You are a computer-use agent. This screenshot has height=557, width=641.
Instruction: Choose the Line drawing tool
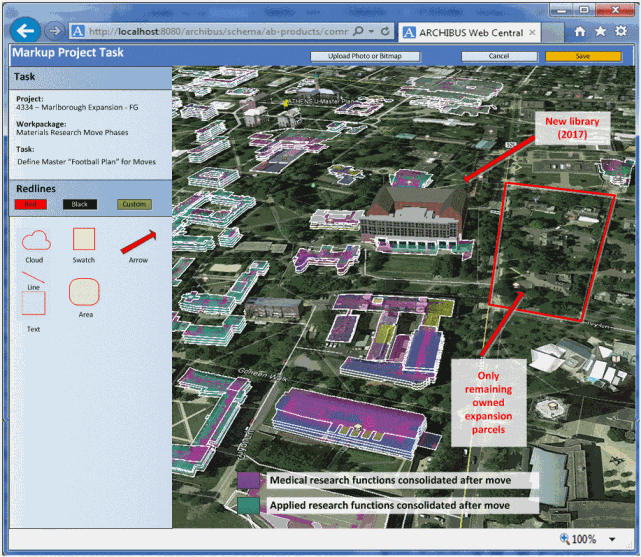[32, 277]
